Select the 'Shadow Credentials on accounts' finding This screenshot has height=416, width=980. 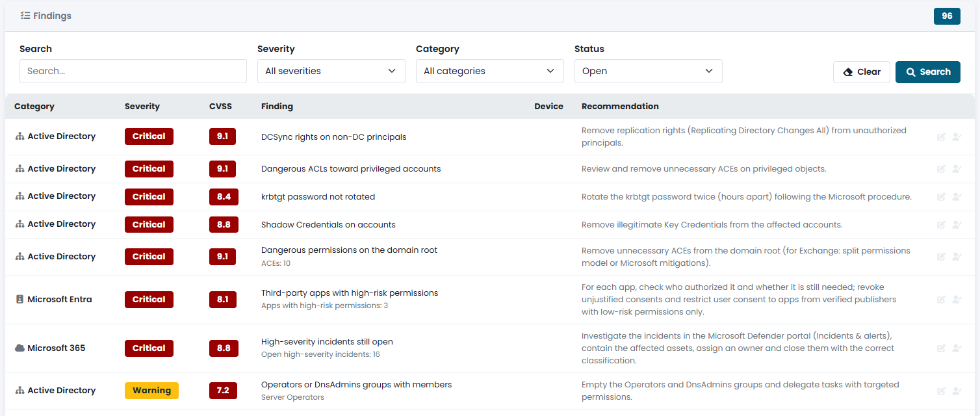click(x=328, y=225)
